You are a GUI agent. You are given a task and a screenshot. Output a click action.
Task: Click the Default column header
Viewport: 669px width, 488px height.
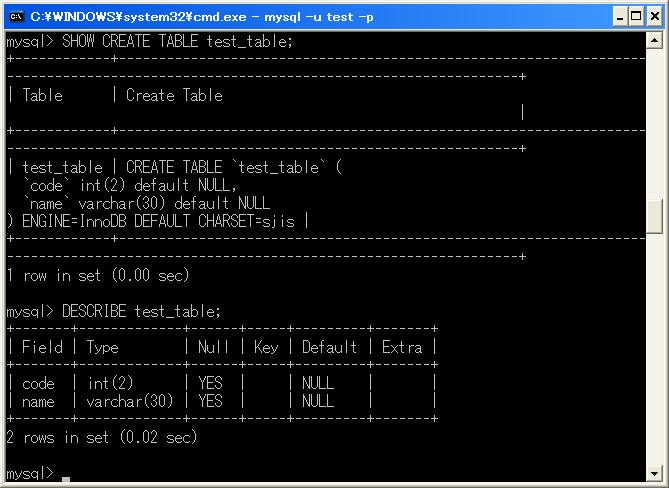pyautogui.click(x=329, y=347)
